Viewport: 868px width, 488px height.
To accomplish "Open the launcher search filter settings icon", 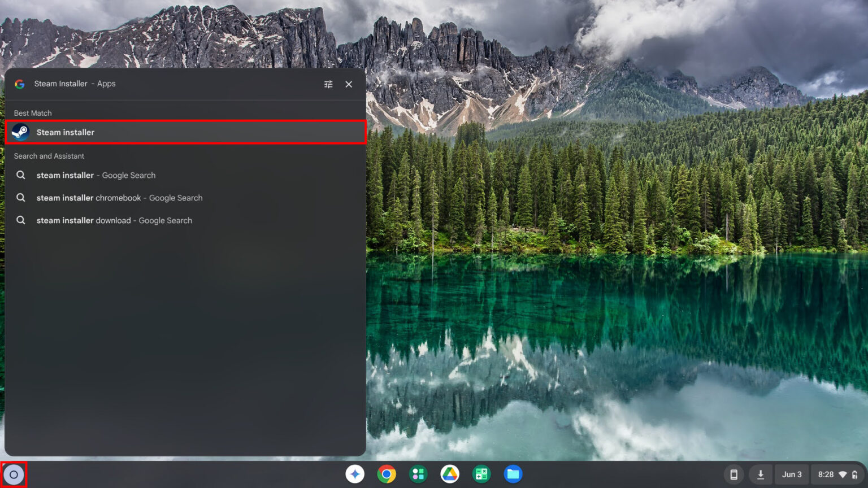I will coord(328,84).
